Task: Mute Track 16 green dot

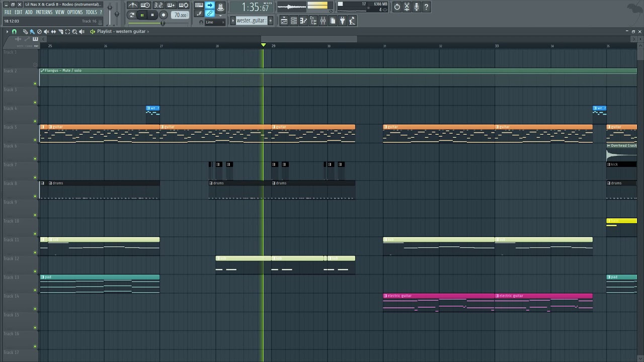Action: [x=35, y=346]
